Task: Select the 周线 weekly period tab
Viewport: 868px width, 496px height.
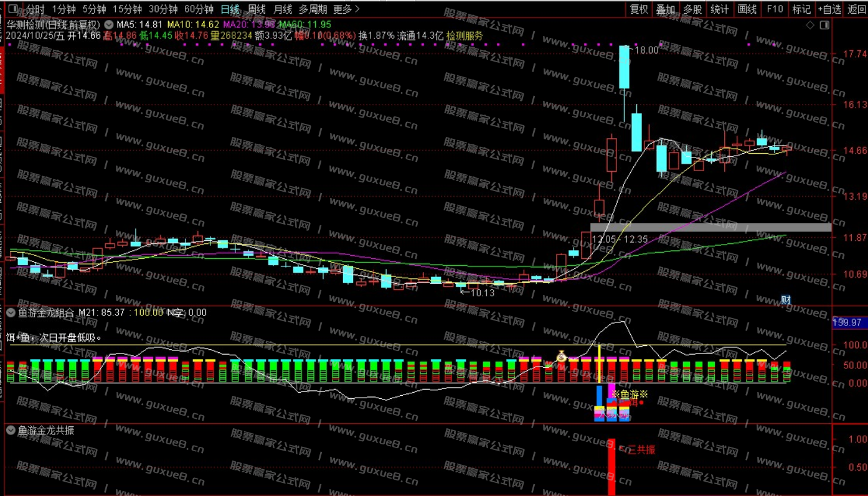Action: 257,9
